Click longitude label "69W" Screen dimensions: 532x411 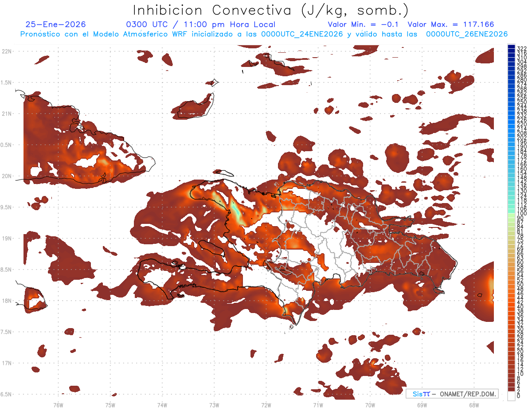(422, 405)
